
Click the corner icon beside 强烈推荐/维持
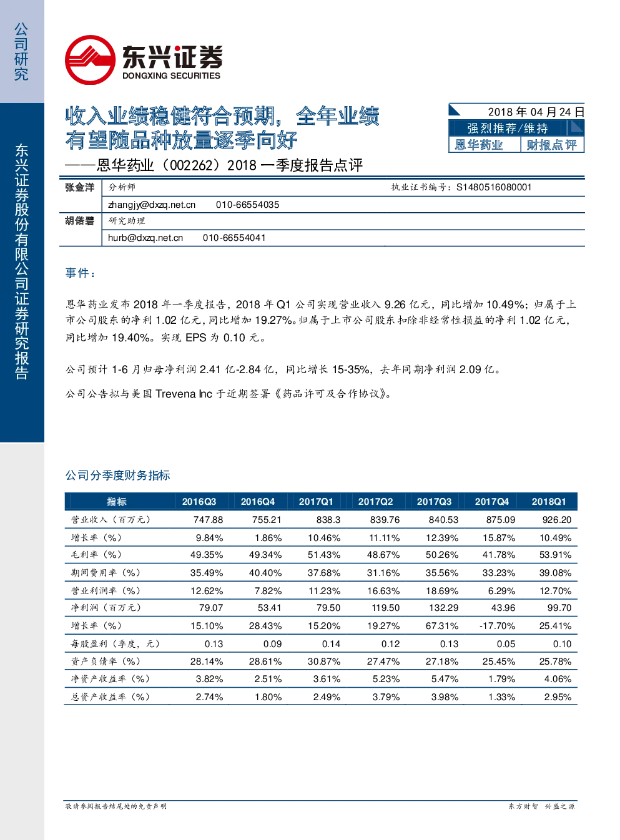click(577, 128)
